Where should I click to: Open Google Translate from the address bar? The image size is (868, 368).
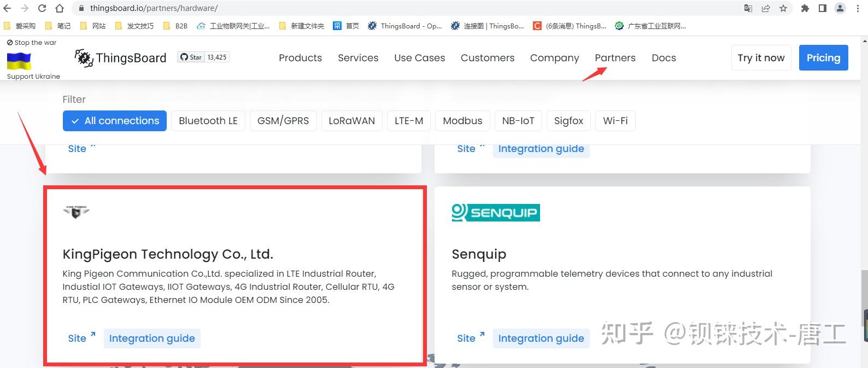pos(749,8)
